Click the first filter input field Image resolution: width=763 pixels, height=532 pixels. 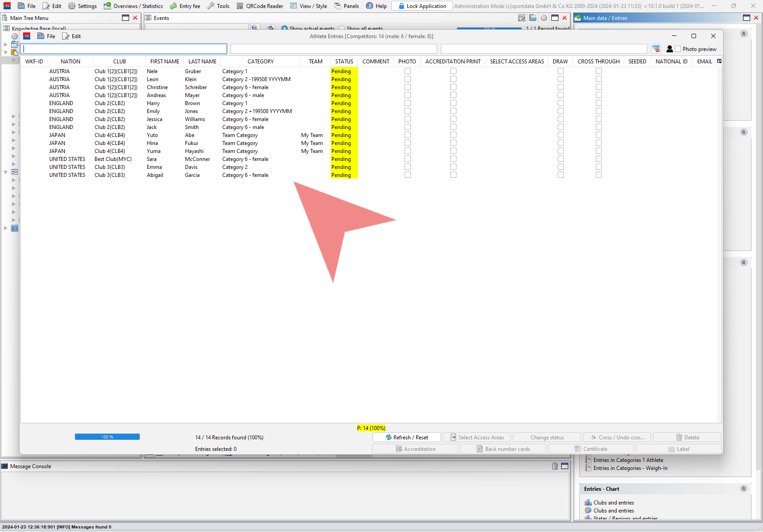(x=124, y=49)
